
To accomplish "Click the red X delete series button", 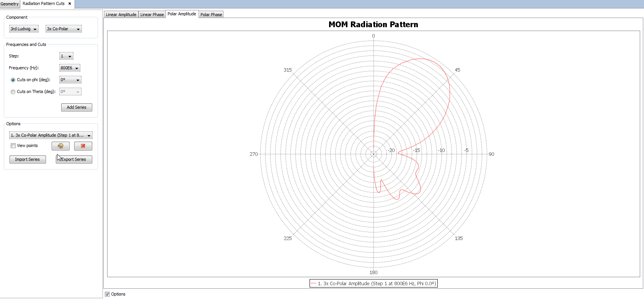I will [x=83, y=146].
